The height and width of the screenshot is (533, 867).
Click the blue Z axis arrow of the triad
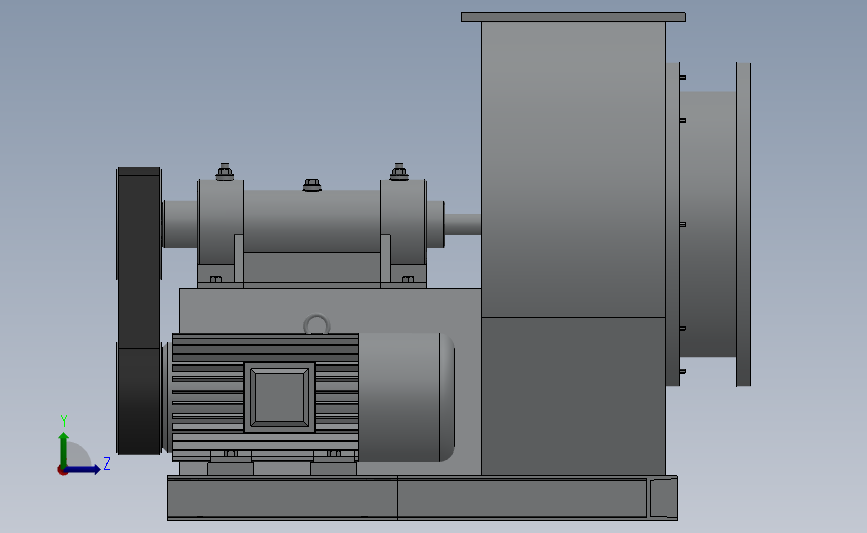(84, 470)
